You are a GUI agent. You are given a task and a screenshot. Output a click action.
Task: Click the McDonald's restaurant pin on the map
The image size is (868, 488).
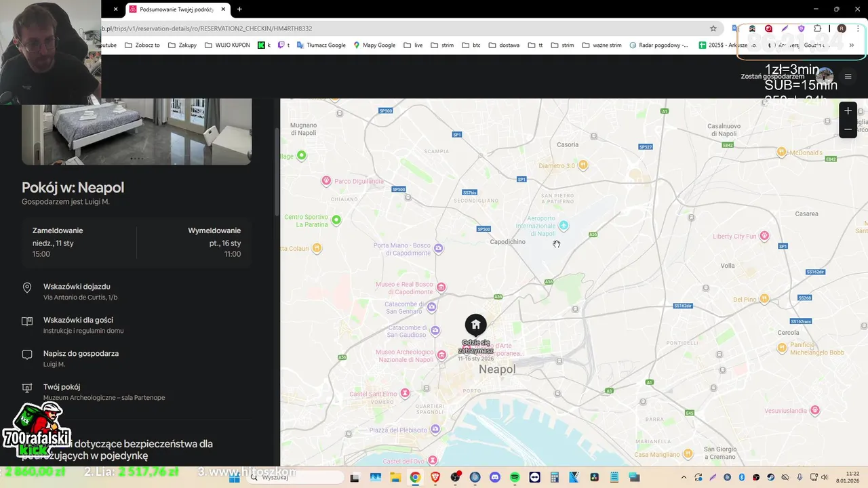point(781,152)
